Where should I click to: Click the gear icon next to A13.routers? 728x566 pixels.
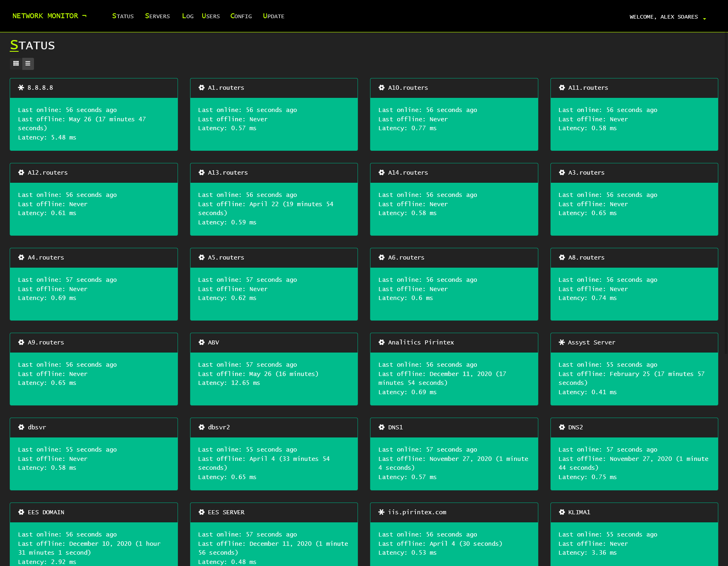pos(201,173)
